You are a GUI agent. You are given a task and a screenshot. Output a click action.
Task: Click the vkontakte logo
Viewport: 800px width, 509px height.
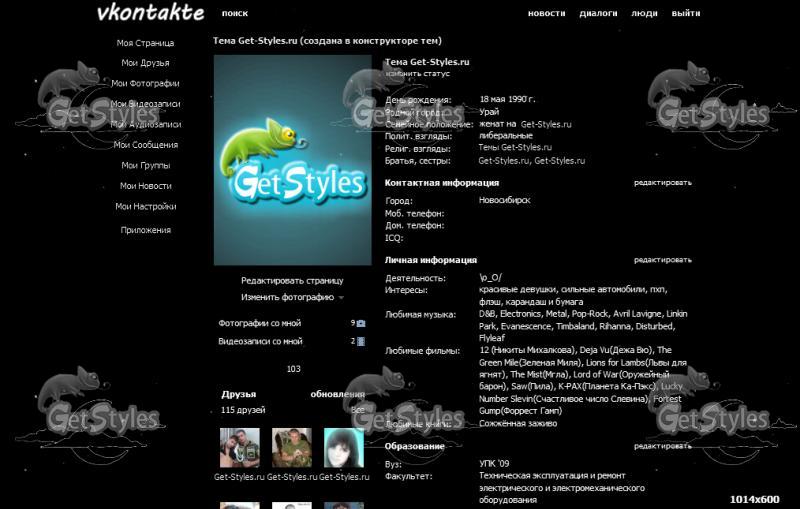tap(150, 12)
